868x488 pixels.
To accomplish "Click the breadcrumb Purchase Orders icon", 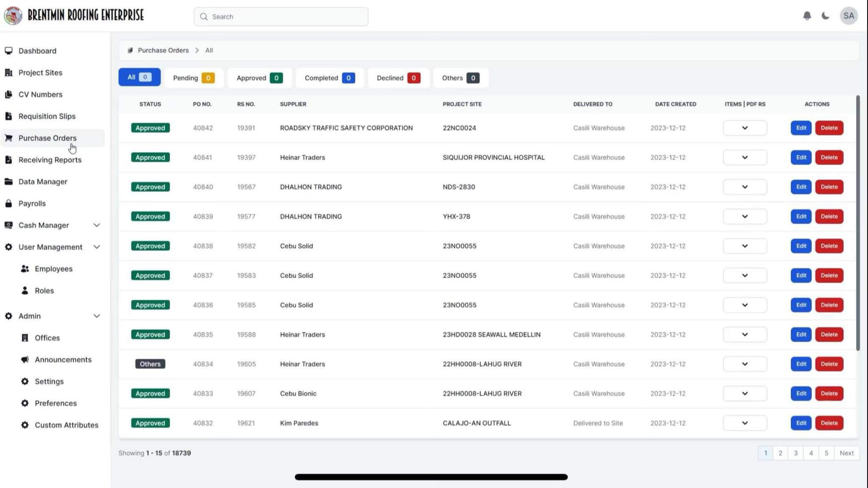I will tap(131, 50).
